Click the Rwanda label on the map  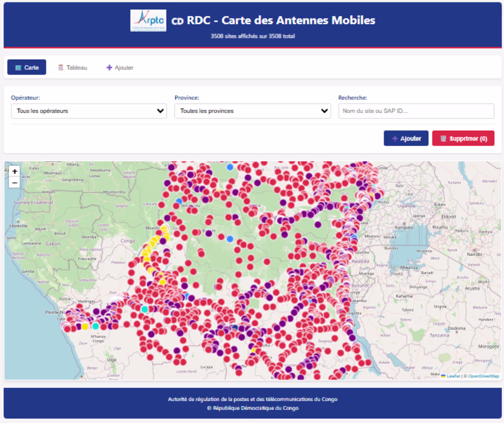pyautogui.click(x=360, y=261)
